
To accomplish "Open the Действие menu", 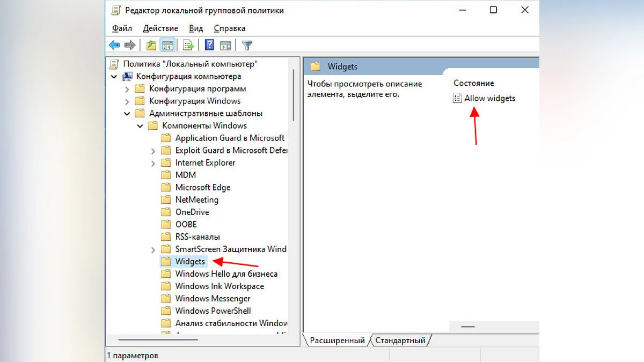I will pos(161,28).
